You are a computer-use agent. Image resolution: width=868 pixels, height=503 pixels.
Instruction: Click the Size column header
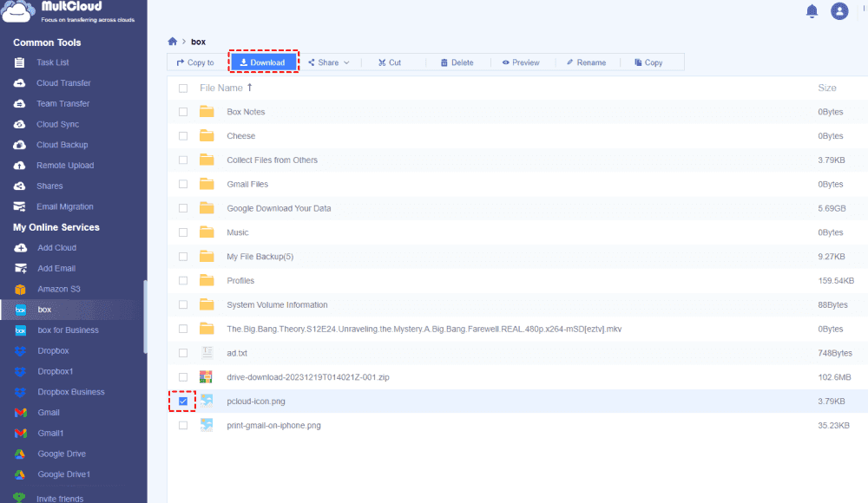coord(827,88)
